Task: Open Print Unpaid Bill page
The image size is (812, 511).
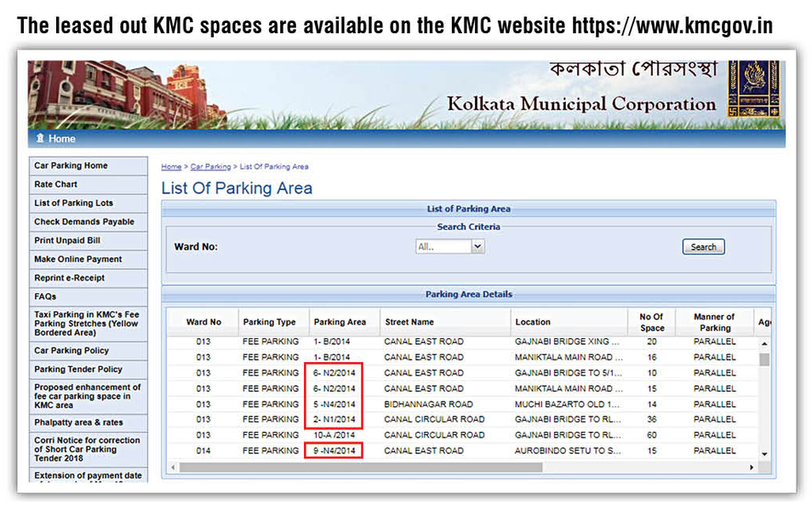Action: (66, 240)
